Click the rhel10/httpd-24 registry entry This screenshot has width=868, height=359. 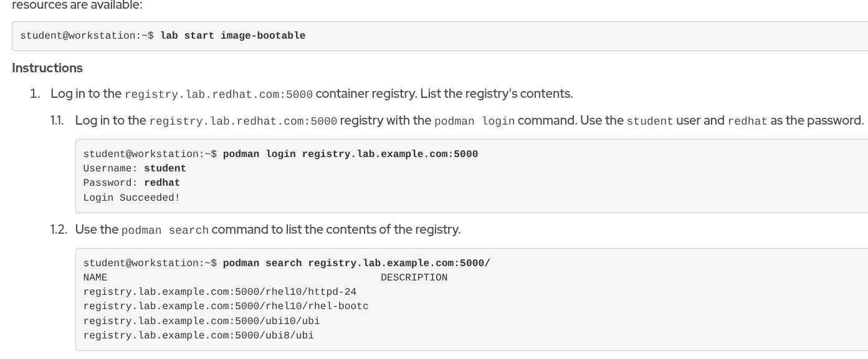[x=219, y=292]
